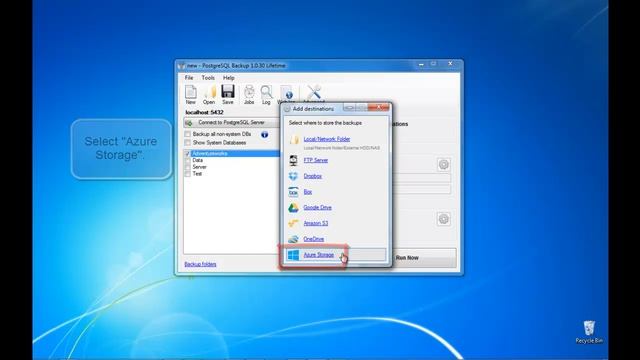Select the Azure Storage link
The height and width of the screenshot is (360, 640).
[x=318, y=255]
